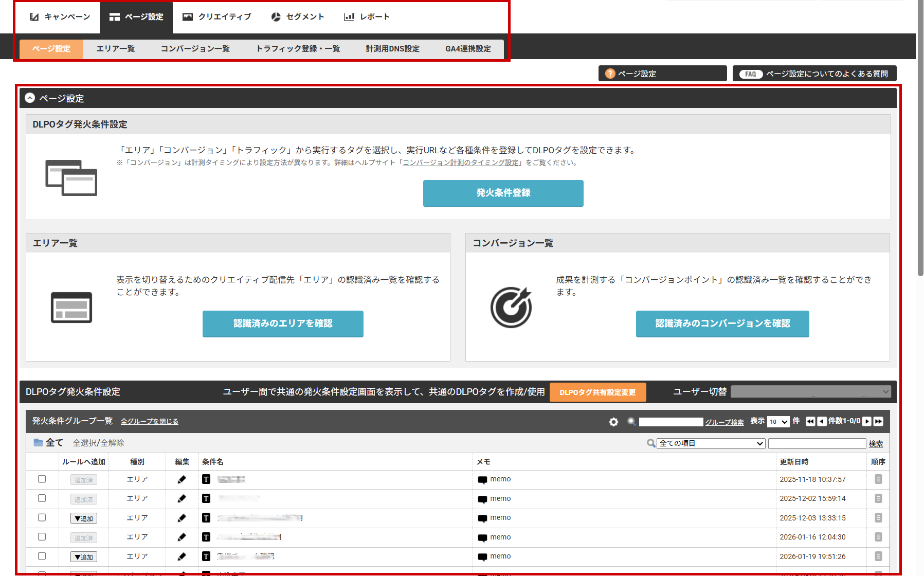Focus the condition search text field
Screen dimensions: 924x576
click(x=817, y=443)
